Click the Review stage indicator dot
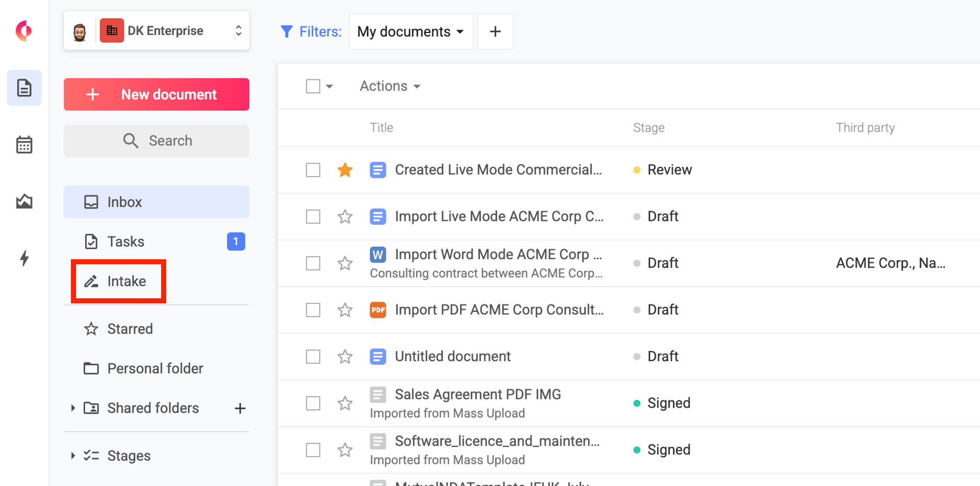 pos(636,170)
